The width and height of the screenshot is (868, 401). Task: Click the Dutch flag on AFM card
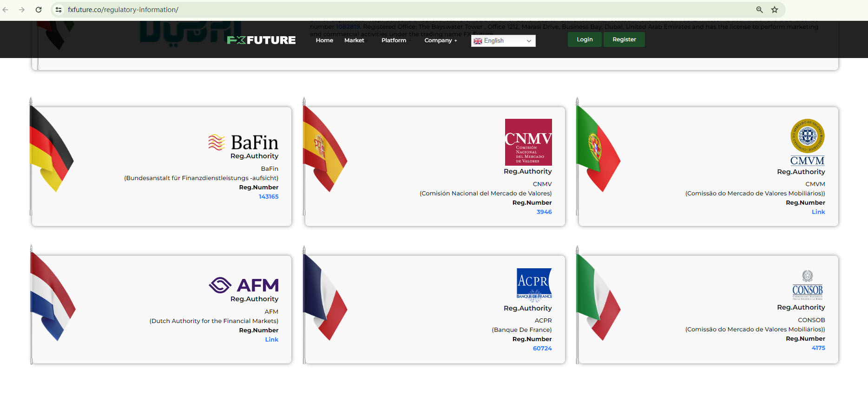click(x=52, y=297)
